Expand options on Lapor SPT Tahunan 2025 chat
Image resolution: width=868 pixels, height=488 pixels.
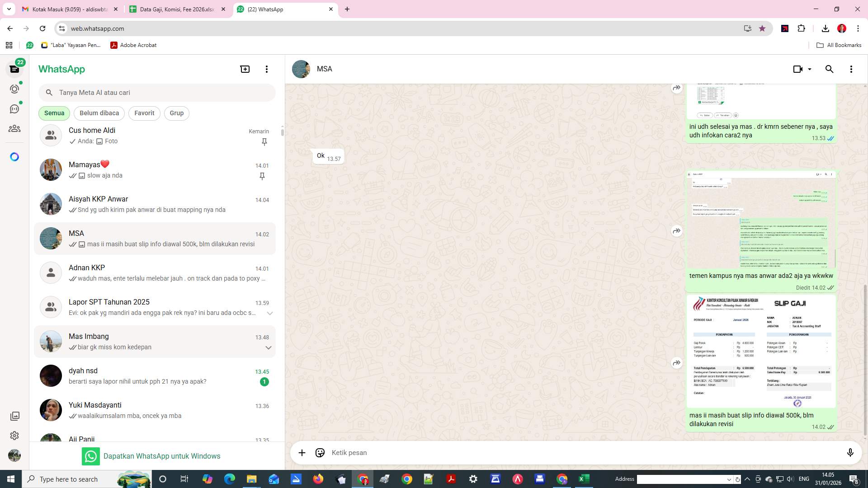270,313
